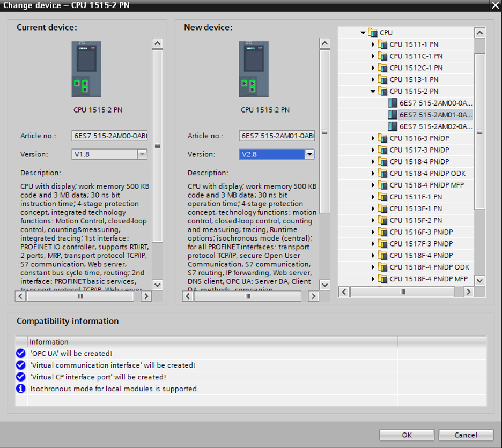Select CPU 1512C-1 PN in the tree
The width and height of the screenshot is (502, 448).
click(x=416, y=68)
